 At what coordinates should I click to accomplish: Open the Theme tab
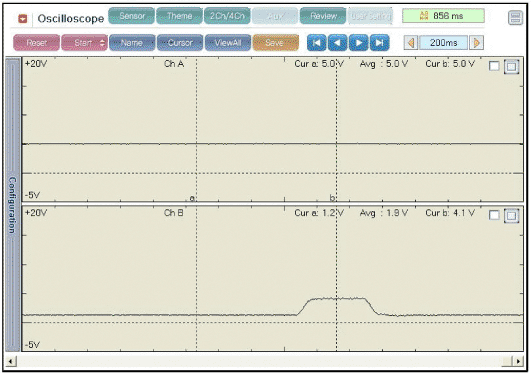179,16
